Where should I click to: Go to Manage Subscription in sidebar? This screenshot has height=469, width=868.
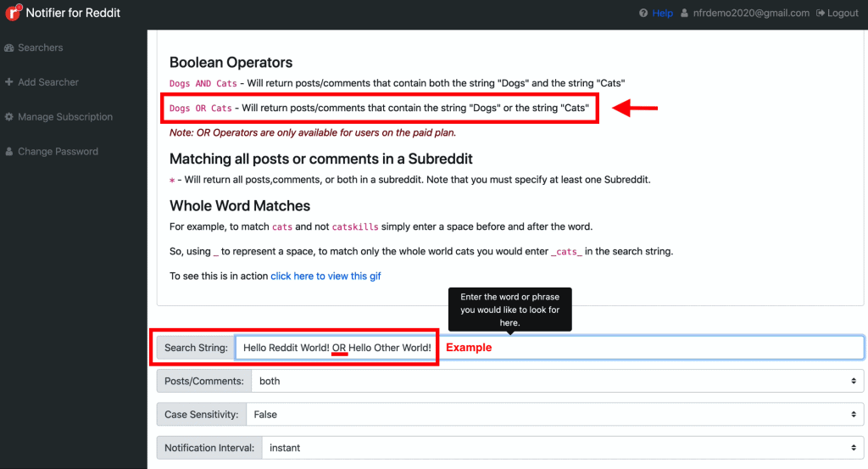(64, 117)
